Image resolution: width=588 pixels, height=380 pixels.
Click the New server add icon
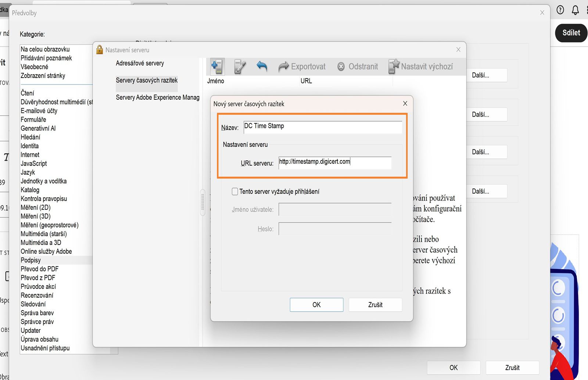pyautogui.click(x=217, y=67)
